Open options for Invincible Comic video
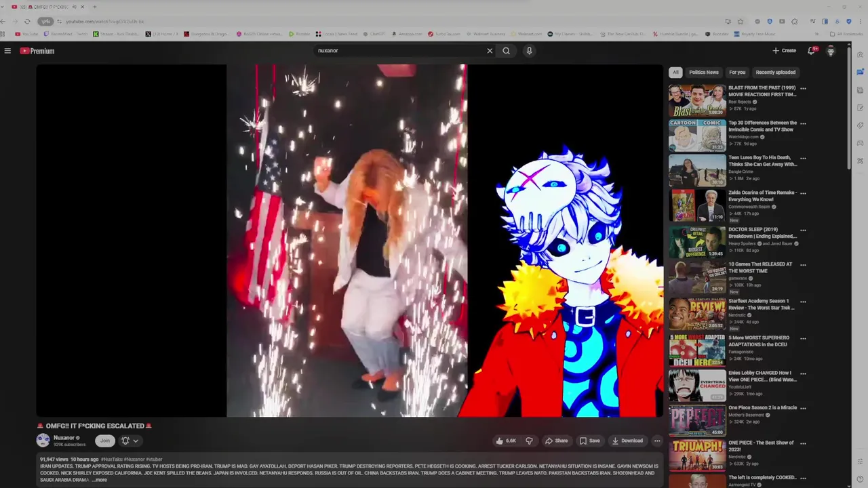Screen dimensions: 868x488 tap(803, 124)
